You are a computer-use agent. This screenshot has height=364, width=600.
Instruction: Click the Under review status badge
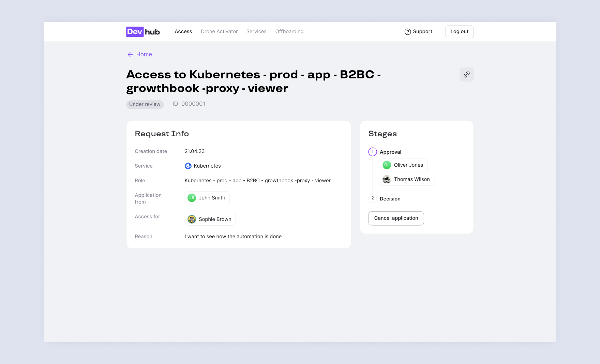[x=145, y=104]
